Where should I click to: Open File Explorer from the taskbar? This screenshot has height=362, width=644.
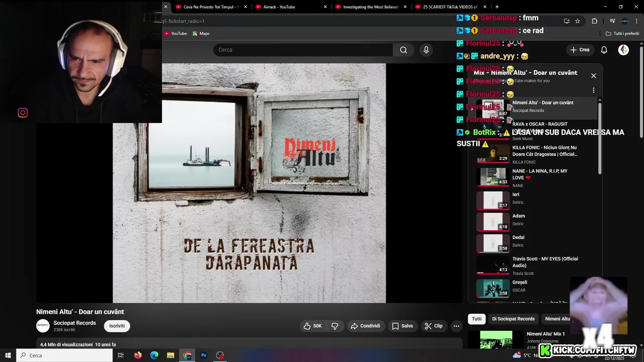pos(171,355)
